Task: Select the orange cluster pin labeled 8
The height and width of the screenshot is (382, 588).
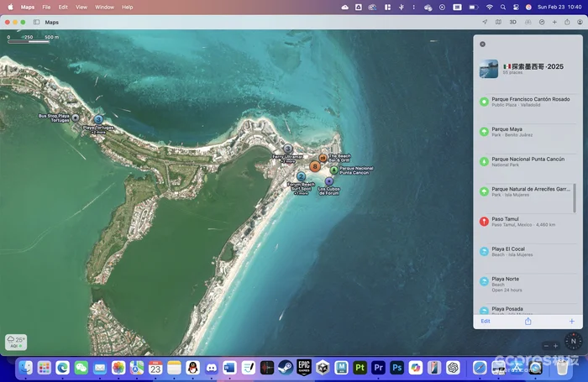Action: tap(315, 166)
